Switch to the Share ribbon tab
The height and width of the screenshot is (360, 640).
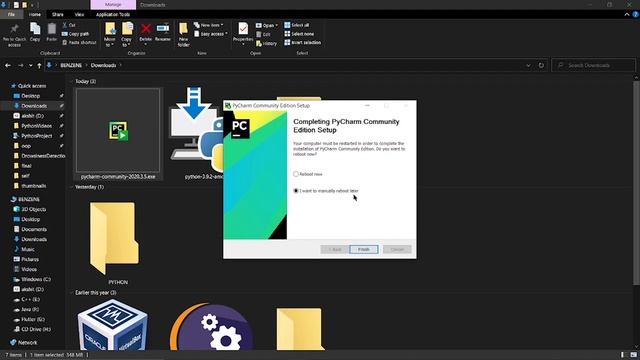pos(58,14)
